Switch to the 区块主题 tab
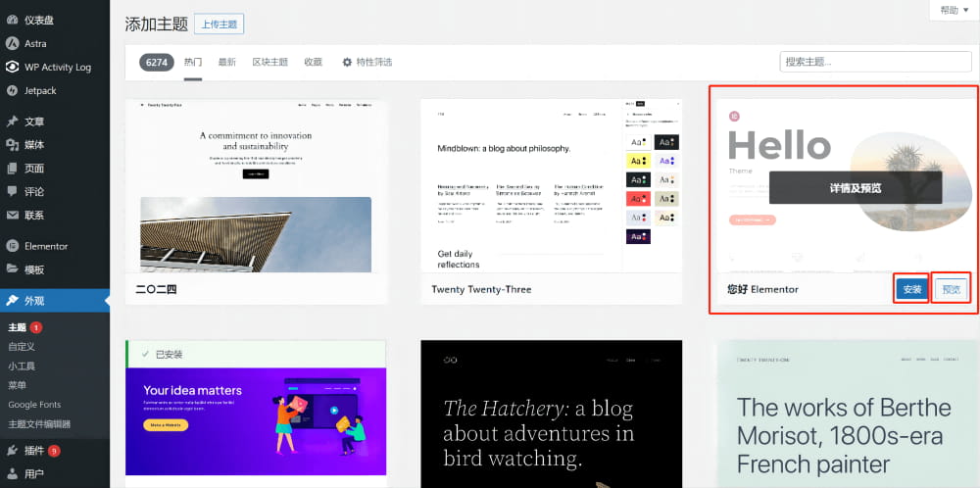The image size is (980, 488). [270, 62]
